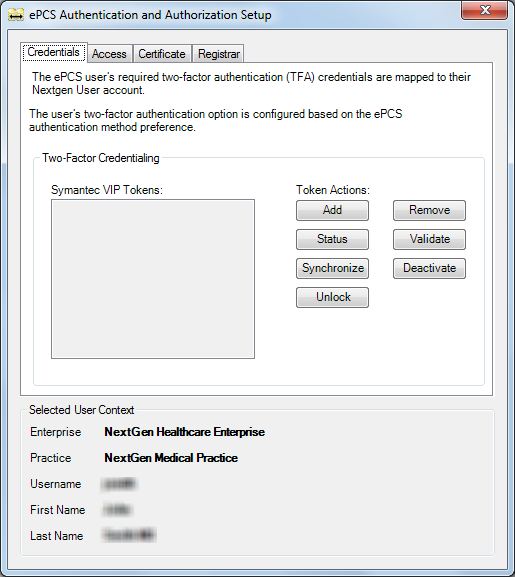This screenshot has width=515, height=577.
Task: Click the ePCS key icon in title bar
Action: (x=16, y=15)
